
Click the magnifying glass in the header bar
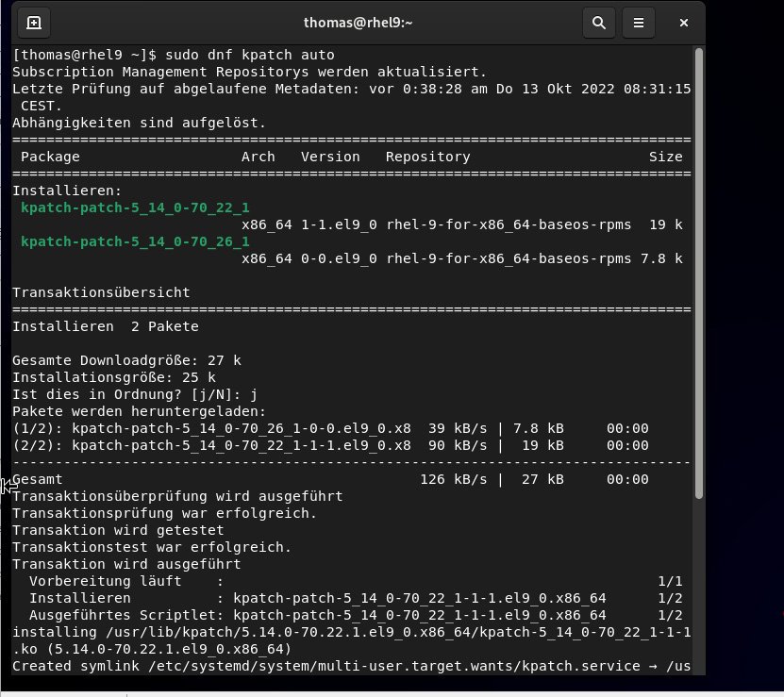coord(599,23)
